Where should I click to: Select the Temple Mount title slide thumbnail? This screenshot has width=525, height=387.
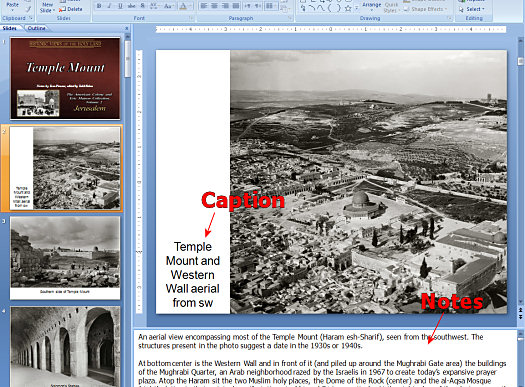pos(65,78)
